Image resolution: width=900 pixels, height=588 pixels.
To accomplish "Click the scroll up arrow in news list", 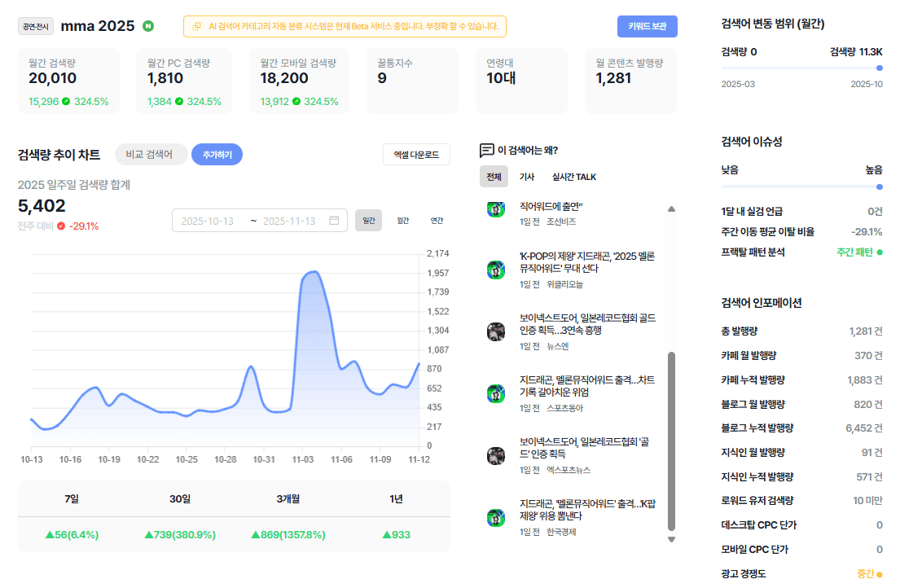I will [x=672, y=209].
